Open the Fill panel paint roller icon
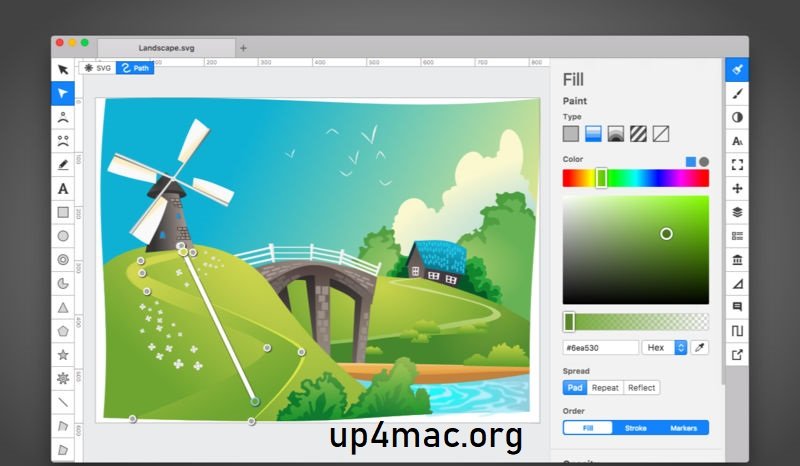 pyautogui.click(x=737, y=69)
